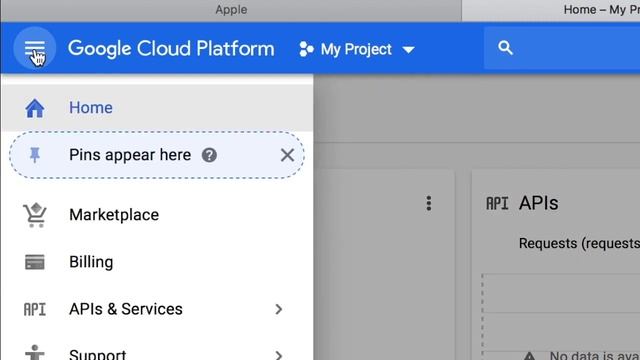This screenshot has height=360, width=640.
Task: Switch to the Apple browser tab
Action: coord(231,10)
